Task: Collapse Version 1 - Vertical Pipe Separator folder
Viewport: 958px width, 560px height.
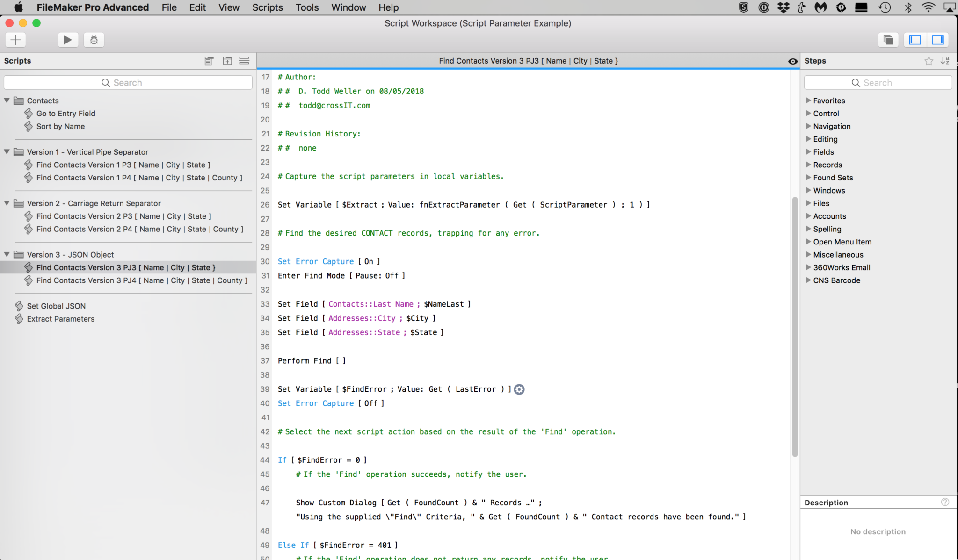Action: pos(7,151)
